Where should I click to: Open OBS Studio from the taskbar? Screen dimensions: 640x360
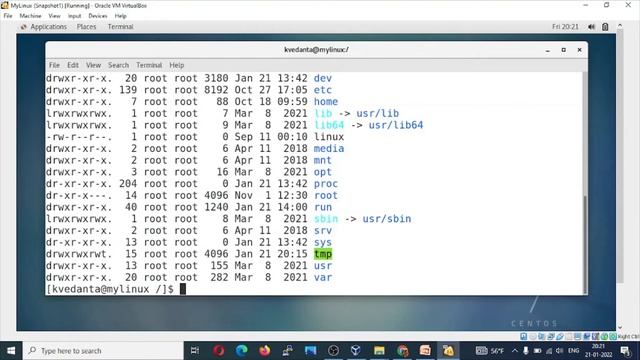coord(333,351)
